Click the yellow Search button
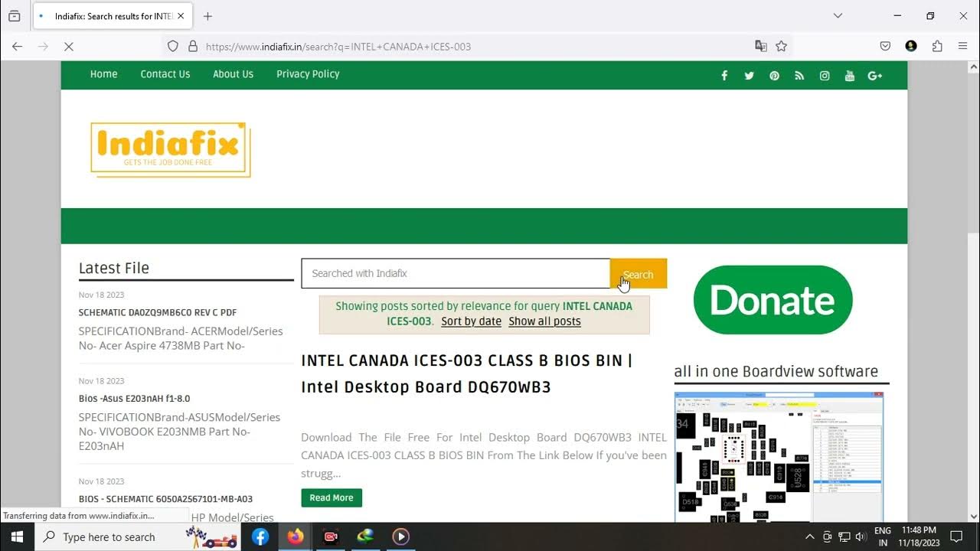 coord(639,274)
